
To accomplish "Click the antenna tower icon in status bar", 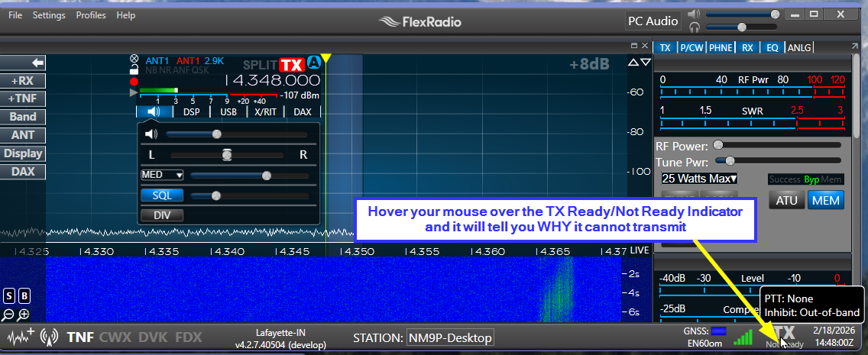I will point(50,337).
